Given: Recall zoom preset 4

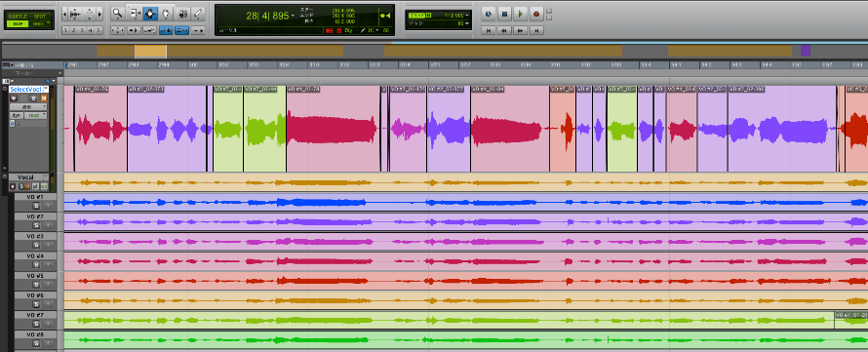Looking at the screenshot, I should (91, 30).
